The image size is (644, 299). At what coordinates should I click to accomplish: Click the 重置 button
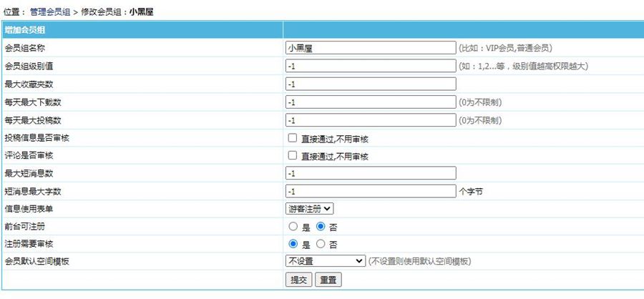[328, 280]
